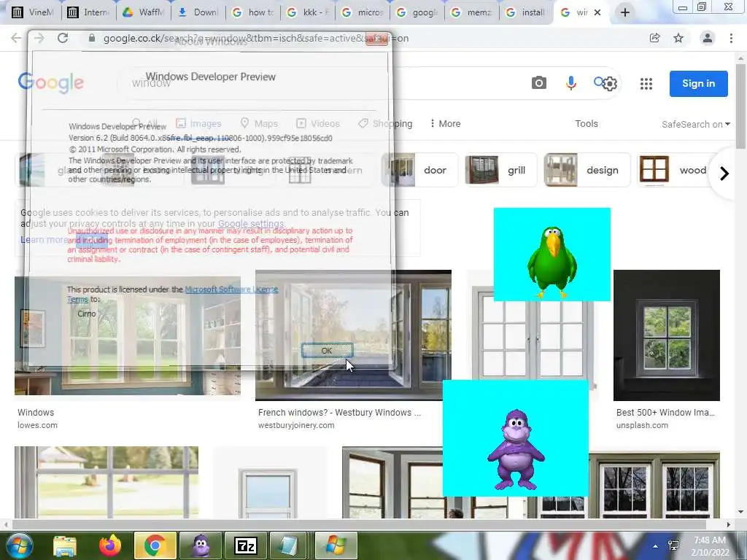Open the notepad-style taskbar item

(x=290, y=545)
